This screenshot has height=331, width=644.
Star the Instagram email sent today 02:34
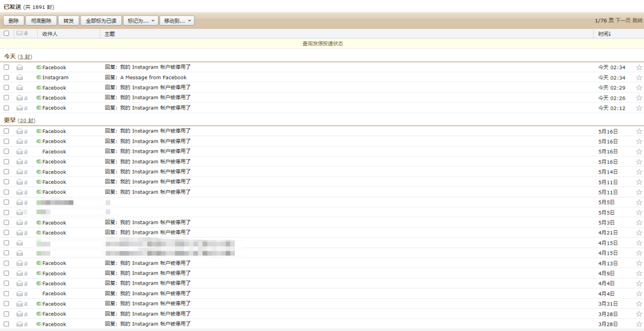639,78
